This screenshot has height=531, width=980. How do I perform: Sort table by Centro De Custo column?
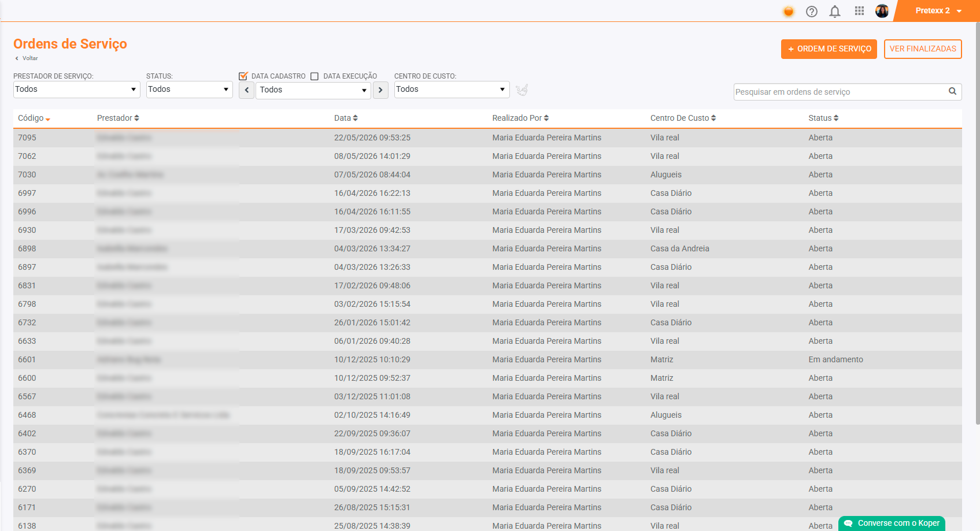pos(683,118)
